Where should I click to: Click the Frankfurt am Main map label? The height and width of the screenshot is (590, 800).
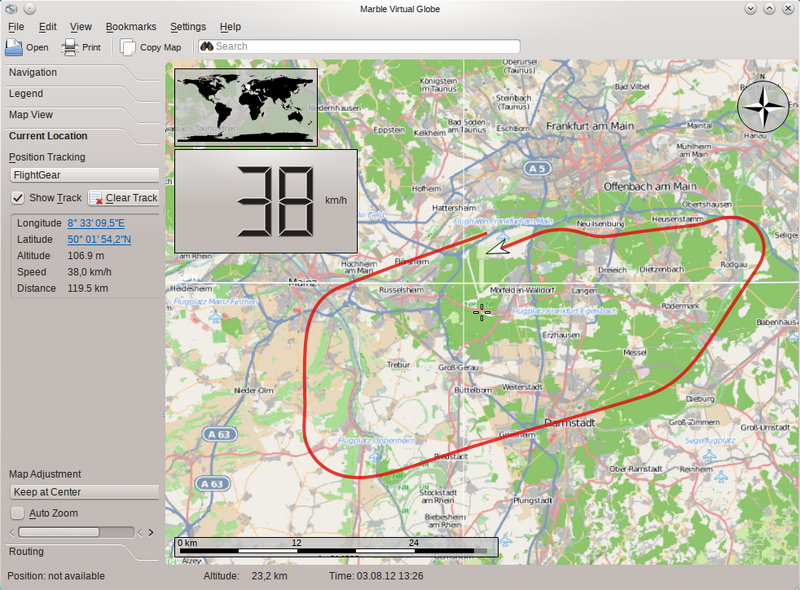click(590, 126)
